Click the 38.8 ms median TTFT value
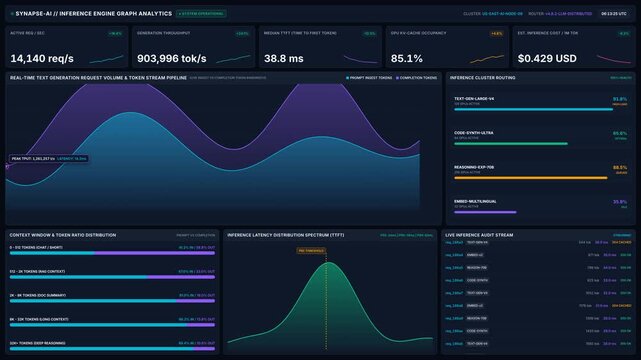641x360 pixels. [x=284, y=58]
